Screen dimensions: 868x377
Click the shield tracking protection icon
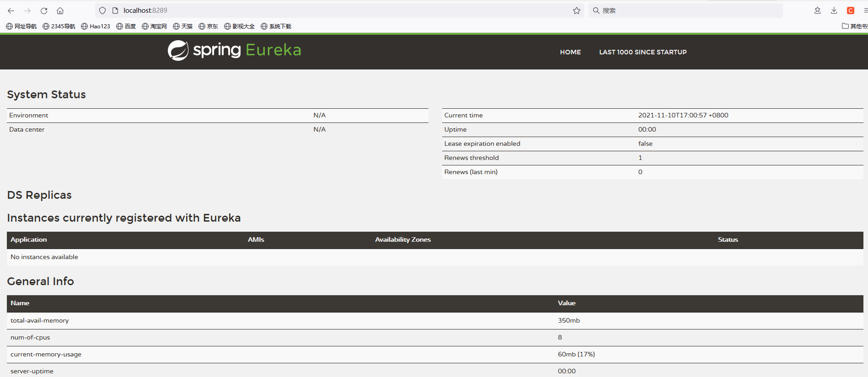point(102,11)
